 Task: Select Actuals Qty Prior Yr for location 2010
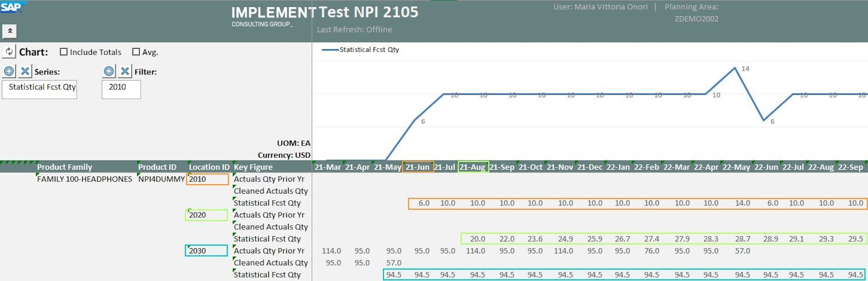point(269,179)
